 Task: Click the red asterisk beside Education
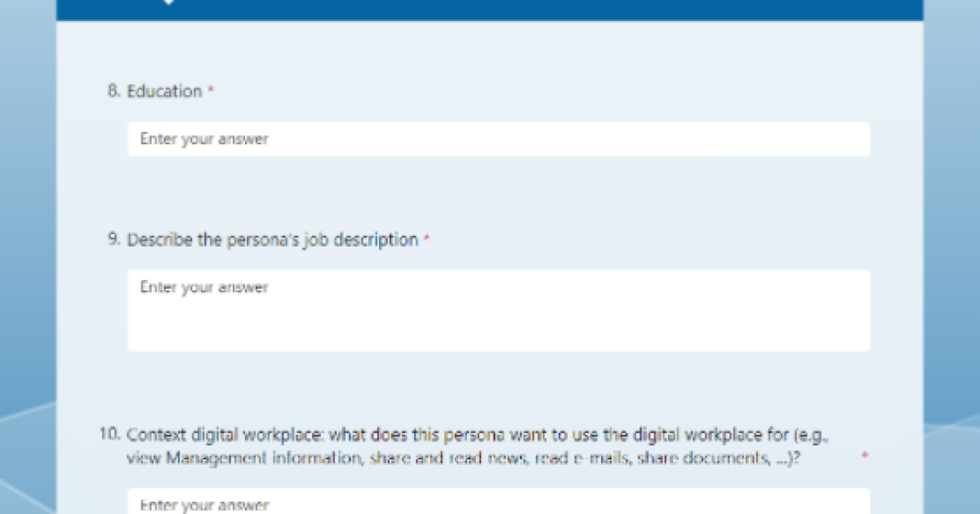pos(211,92)
